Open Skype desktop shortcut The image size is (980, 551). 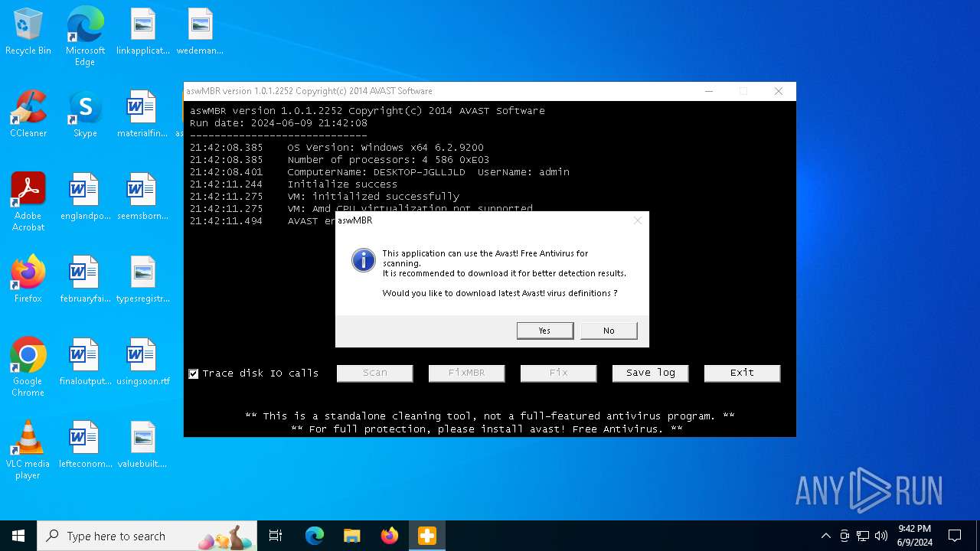coord(85,115)
